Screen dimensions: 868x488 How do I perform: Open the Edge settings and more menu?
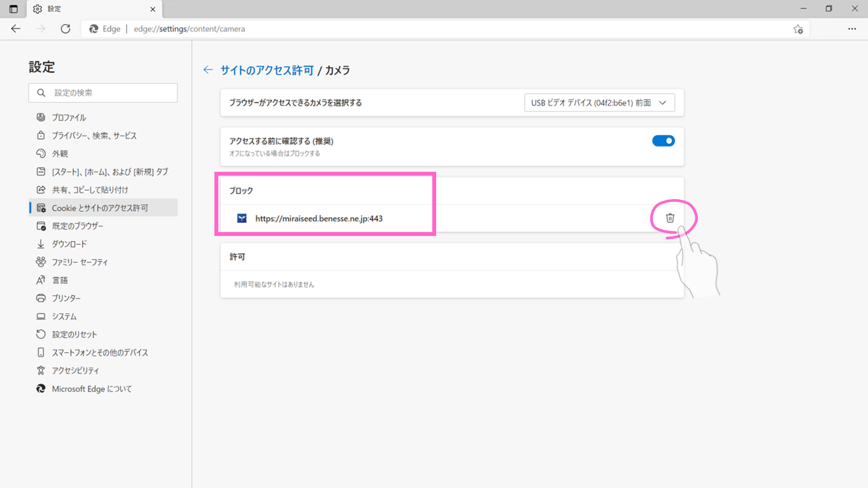[852, 29]
